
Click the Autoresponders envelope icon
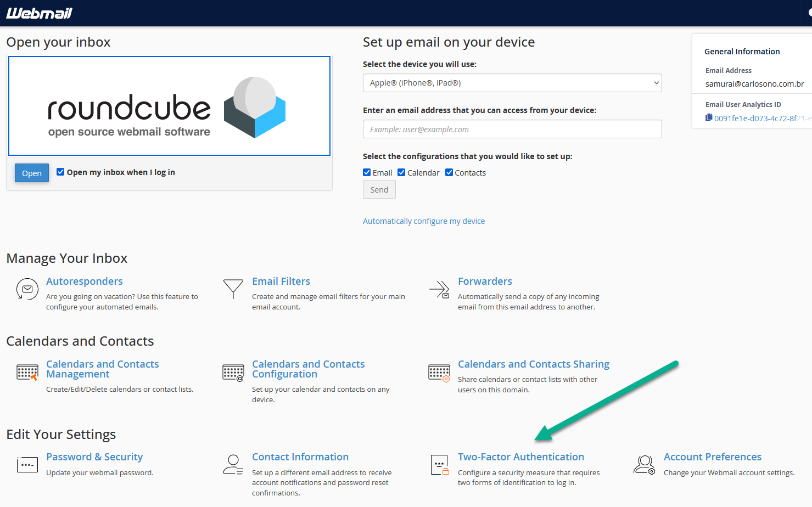(27, 289)
